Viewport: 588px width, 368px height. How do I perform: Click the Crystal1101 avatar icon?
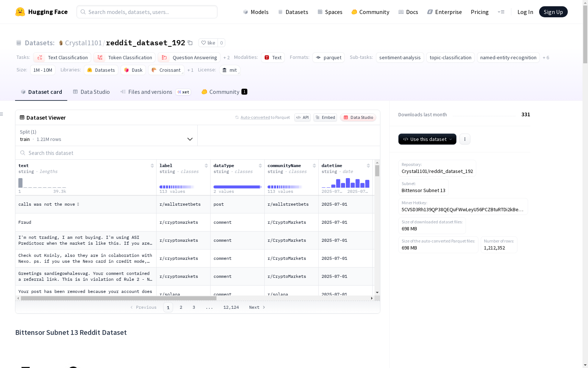(61, 43)
